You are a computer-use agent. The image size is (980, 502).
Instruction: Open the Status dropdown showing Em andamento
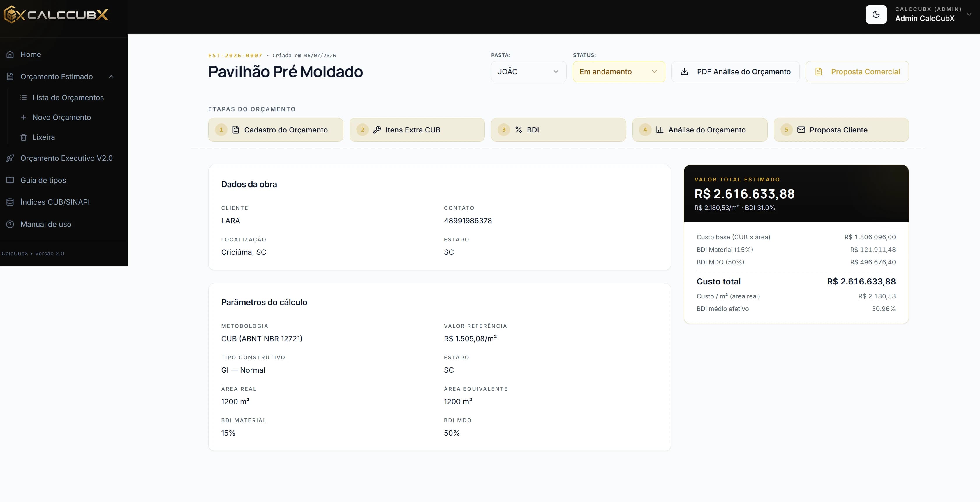pyautogui.click(x=619, y=72)
